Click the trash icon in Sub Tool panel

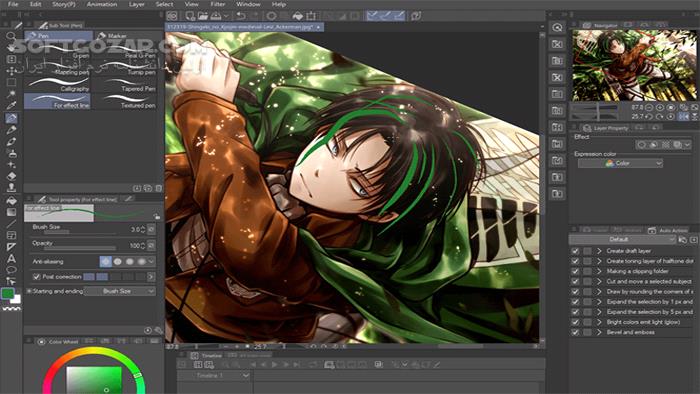click(x=158, y=188)
